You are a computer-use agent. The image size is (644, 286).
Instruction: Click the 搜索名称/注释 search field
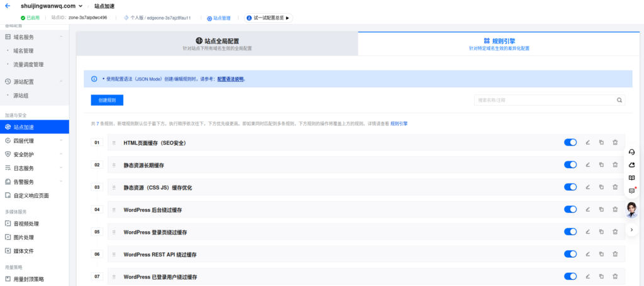point(550,100)
